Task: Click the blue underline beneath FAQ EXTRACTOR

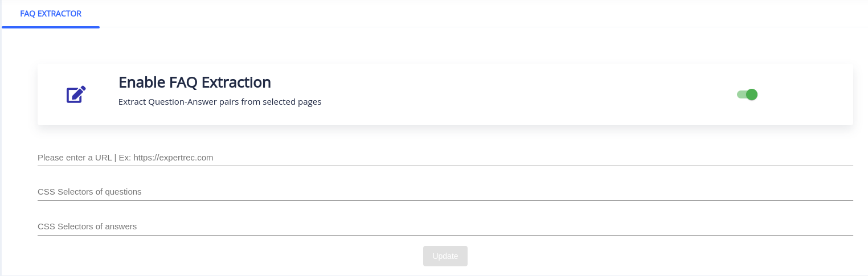Action: pyautogui.click(x=51, y=27)
